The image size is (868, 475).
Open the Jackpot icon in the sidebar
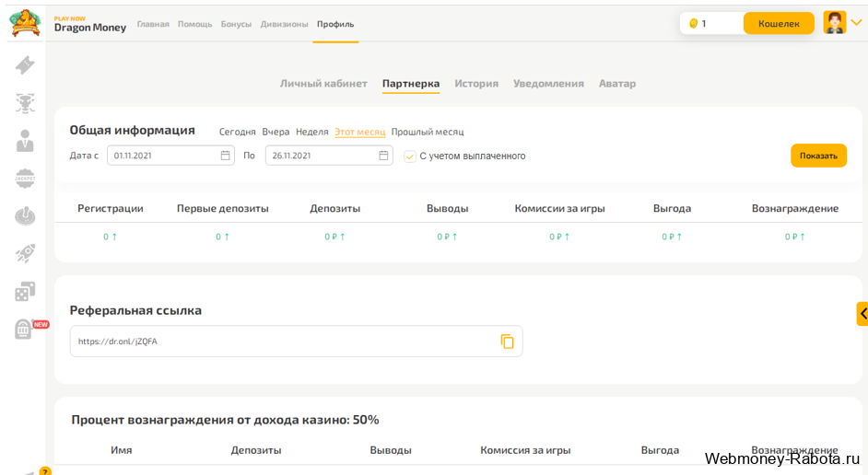tap(25, 178)
